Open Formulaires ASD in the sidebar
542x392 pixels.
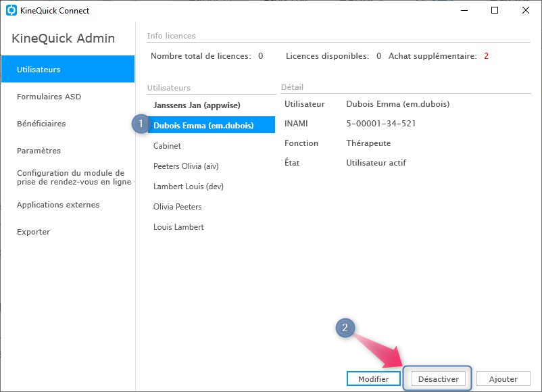click(49, 97)
